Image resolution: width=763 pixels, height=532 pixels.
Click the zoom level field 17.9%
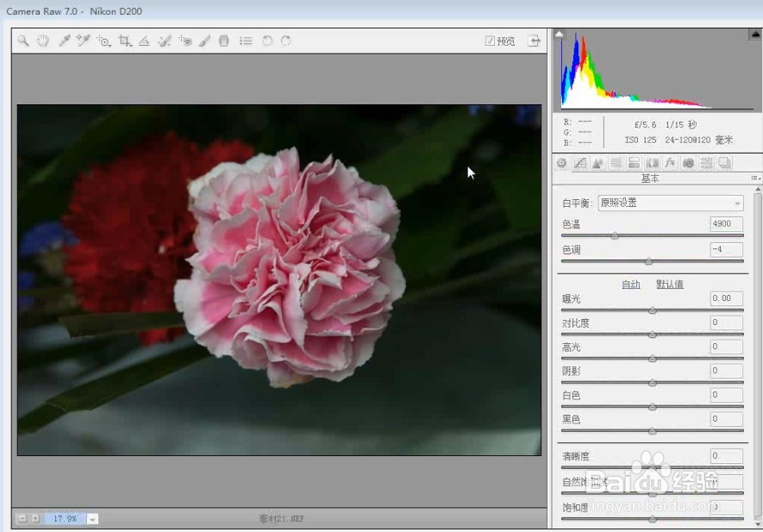[x=65, y=519]
